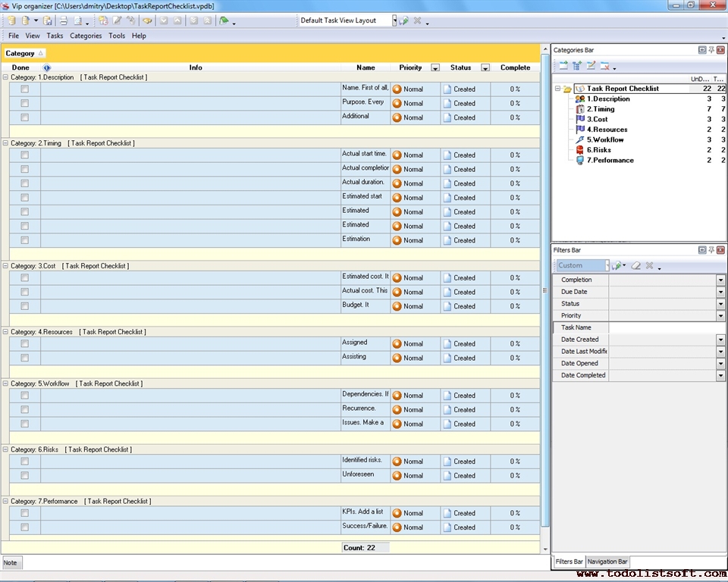Image resolution: width=728 pixels, height=582 pixels.
Task: Click the eraser icon in Filters Bar
Action: (636, 266)
